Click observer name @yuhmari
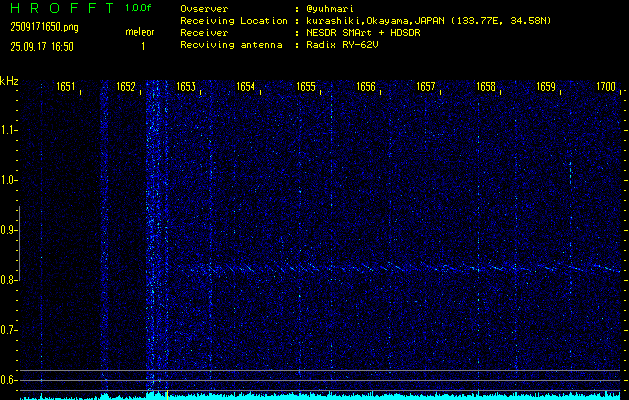The height and width of the screenshot is (400, 629). (x=329, y=9)
